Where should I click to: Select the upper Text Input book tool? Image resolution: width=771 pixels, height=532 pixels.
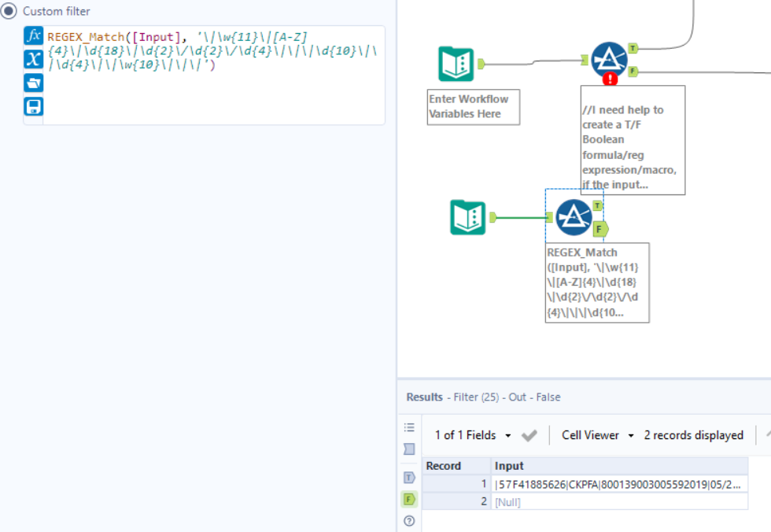(x=456, y=64)
